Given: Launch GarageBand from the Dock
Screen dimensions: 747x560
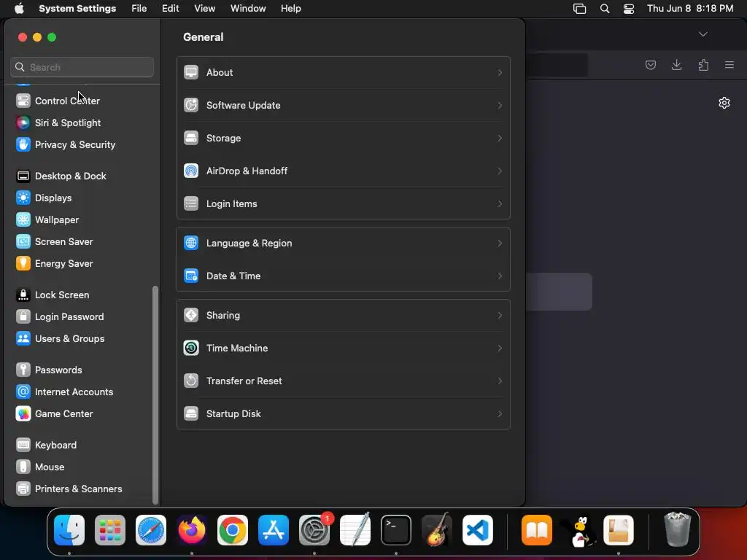Looking at the screenshot, I should (x=436, y=531).
